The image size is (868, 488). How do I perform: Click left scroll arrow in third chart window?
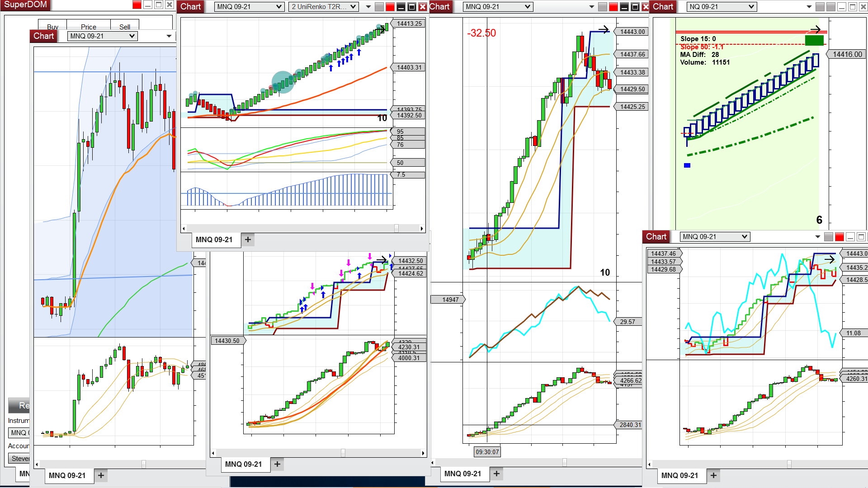coord(433,463)
